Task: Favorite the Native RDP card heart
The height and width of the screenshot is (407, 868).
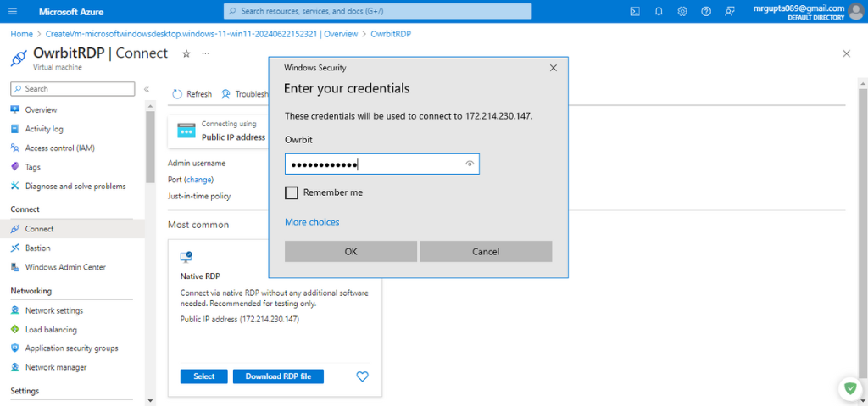Action: (x=362, y=376)
